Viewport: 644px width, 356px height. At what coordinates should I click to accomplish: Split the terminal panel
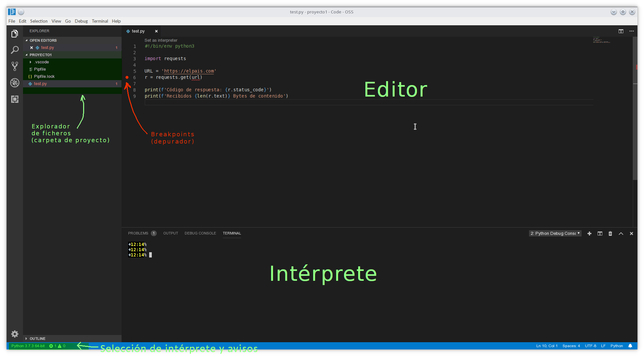click(600, 233)
